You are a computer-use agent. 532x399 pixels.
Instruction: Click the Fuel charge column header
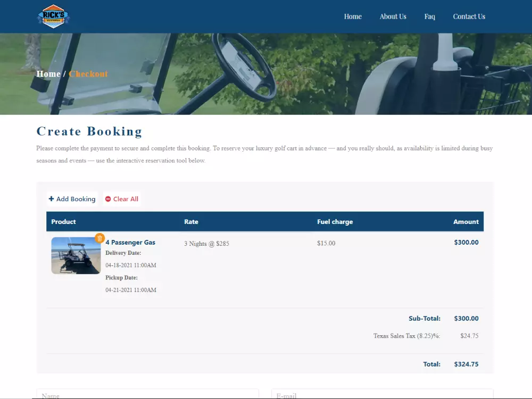pyautogui.click(x=335, y=221)
